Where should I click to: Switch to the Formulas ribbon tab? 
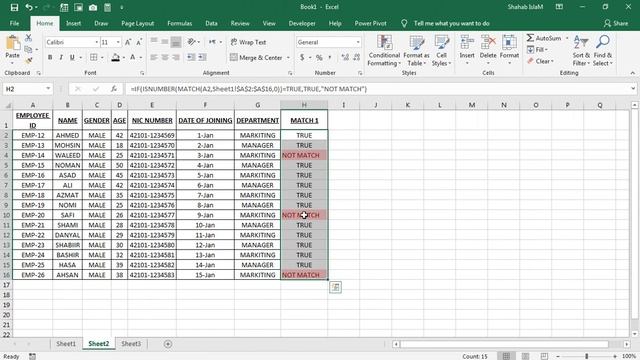[x=180, y=23]
